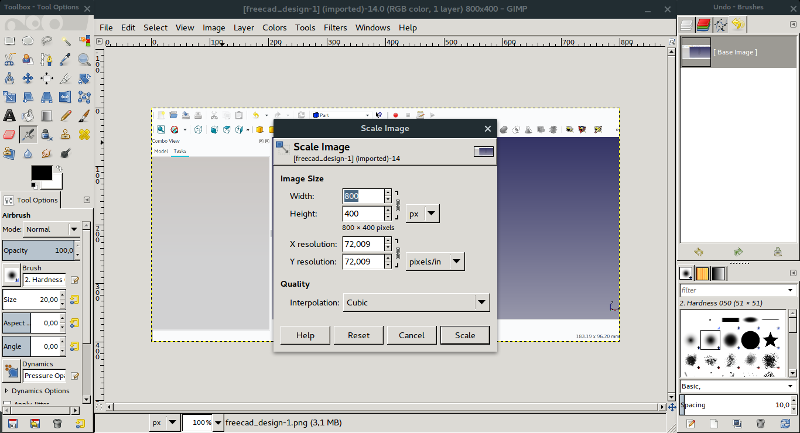Viewport: 800px width, 433px height.
Task: Open the Basic brush tag dropdown
Action: pos(737,386)
